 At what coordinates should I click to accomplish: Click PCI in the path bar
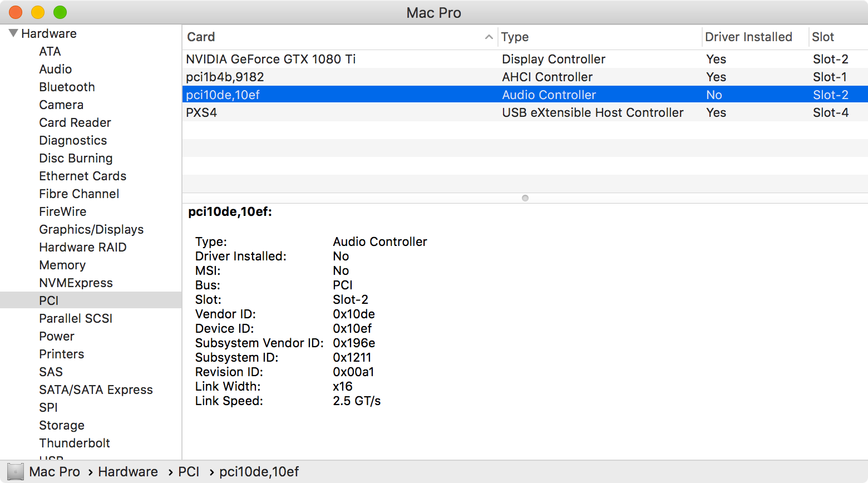189,472
